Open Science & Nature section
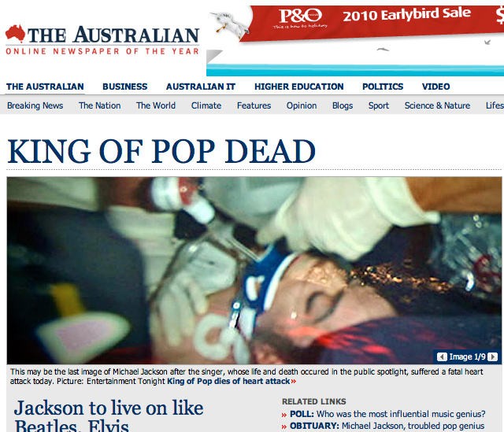Screen dimensions: 504x432 (437, 105)
